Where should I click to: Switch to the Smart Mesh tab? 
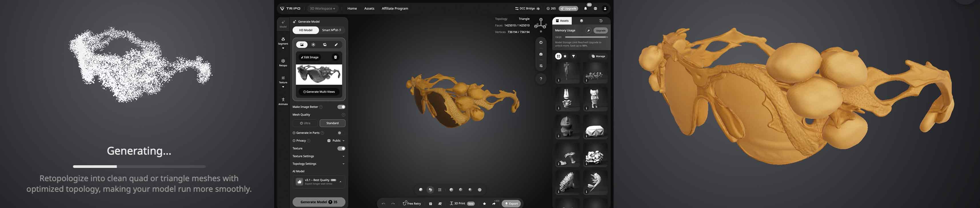pos(331,30)
